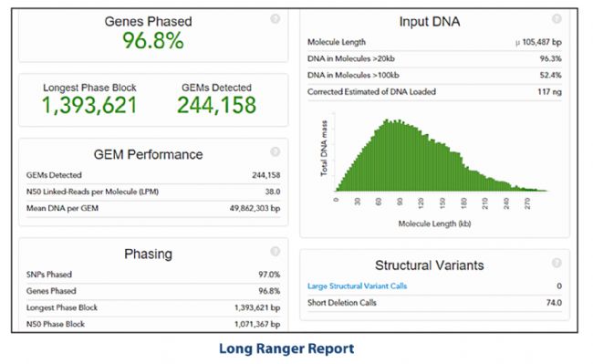This screenshot has width=593, height=364.
Task: Open help icon in Genes Phased card
Action: (x=275, y=18)
